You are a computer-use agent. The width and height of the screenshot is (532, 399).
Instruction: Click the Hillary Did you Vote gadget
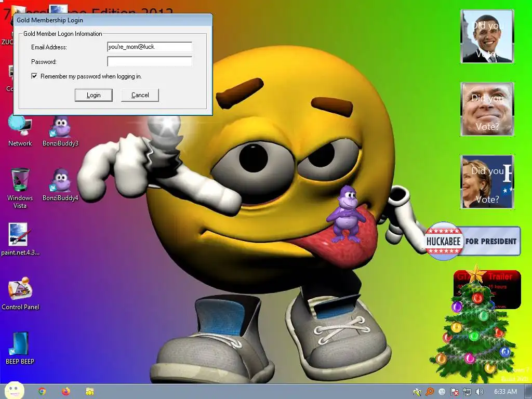click(487, 181)
